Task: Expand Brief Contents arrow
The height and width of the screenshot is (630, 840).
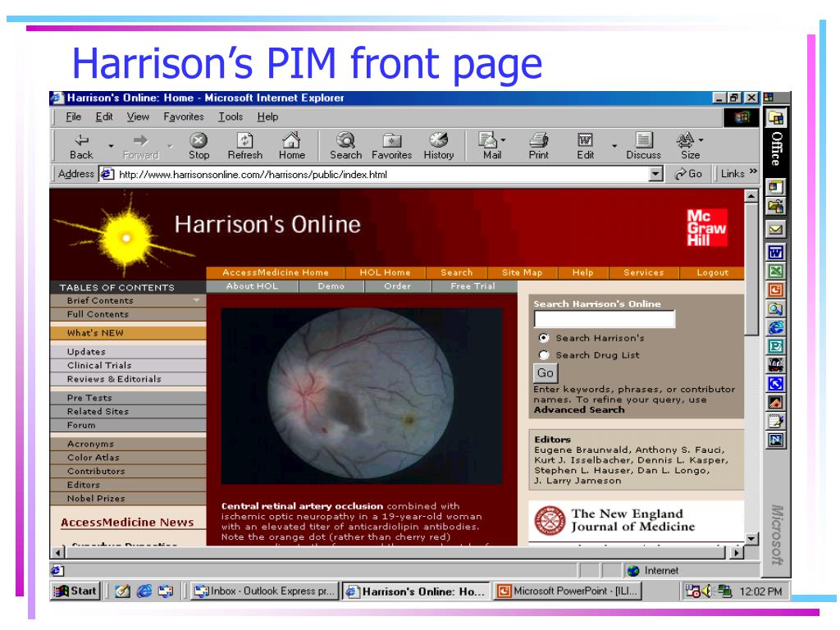Action: (x=197, y=300)
